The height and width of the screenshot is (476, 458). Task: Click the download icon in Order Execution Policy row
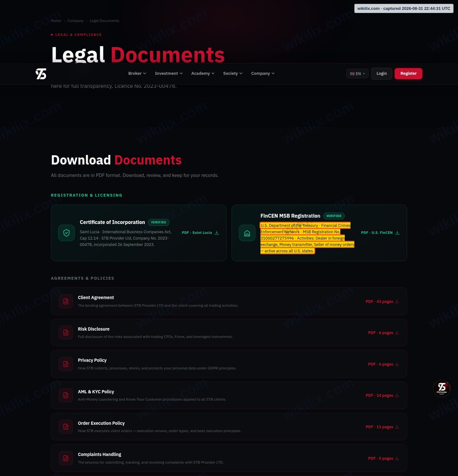[x=397, y=427]
